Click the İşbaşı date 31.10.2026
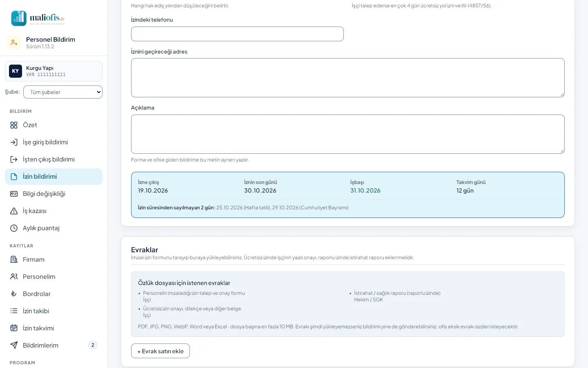Image resolution: width=588 pixels, height=368 pixels. point(365,191)
